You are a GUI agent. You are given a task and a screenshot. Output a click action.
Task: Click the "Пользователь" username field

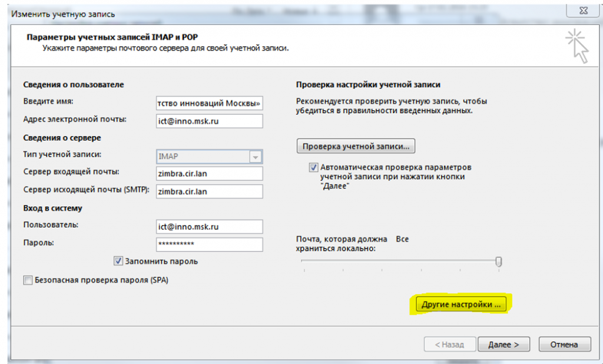click(210, 226)
